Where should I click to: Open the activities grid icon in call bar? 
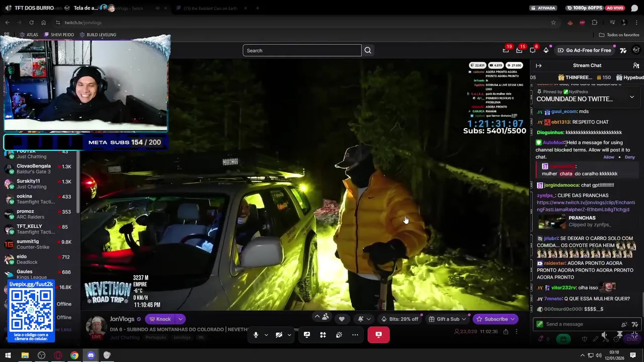pos(323,335)
